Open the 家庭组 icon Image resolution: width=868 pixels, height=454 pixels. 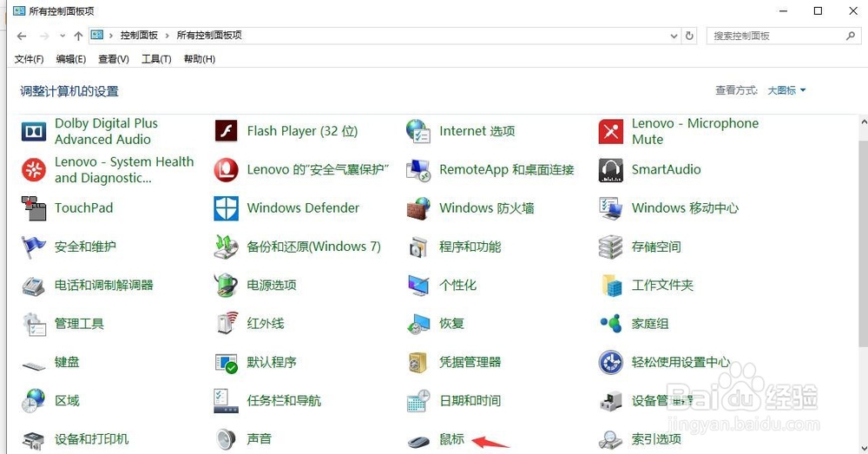(610, 324)
